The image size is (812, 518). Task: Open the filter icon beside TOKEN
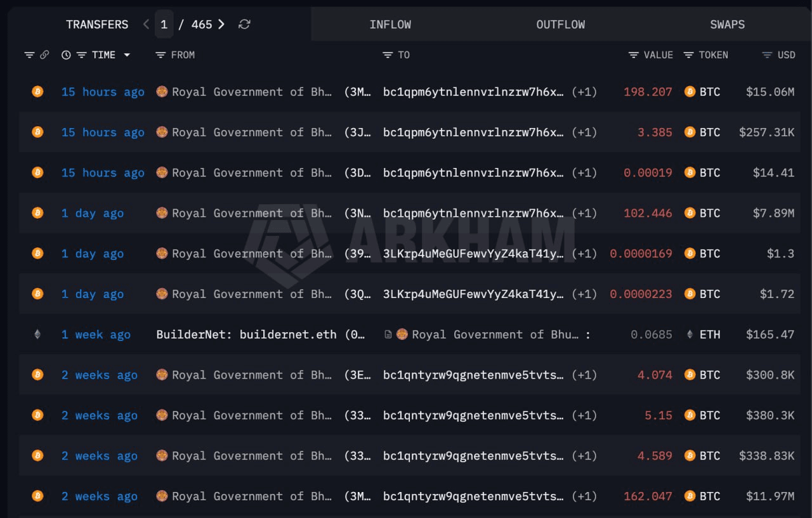point(688,55)
